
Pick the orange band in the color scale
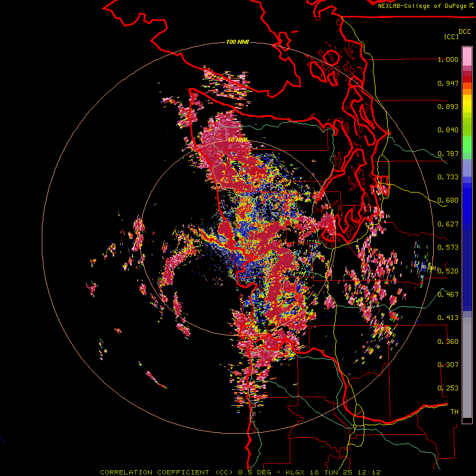(467, 91)
